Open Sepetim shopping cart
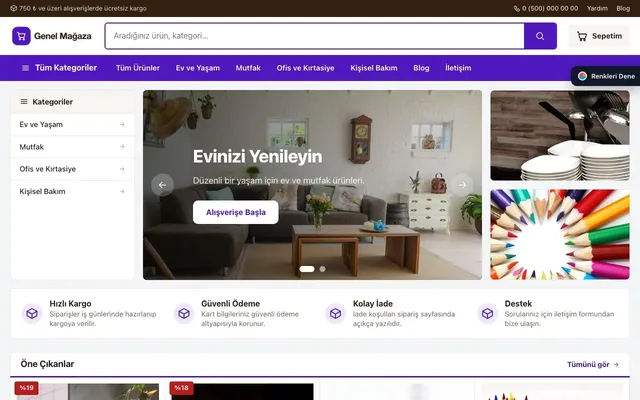Screen dimensions: 640x400 pyautogui.click(x=599, y=36)
